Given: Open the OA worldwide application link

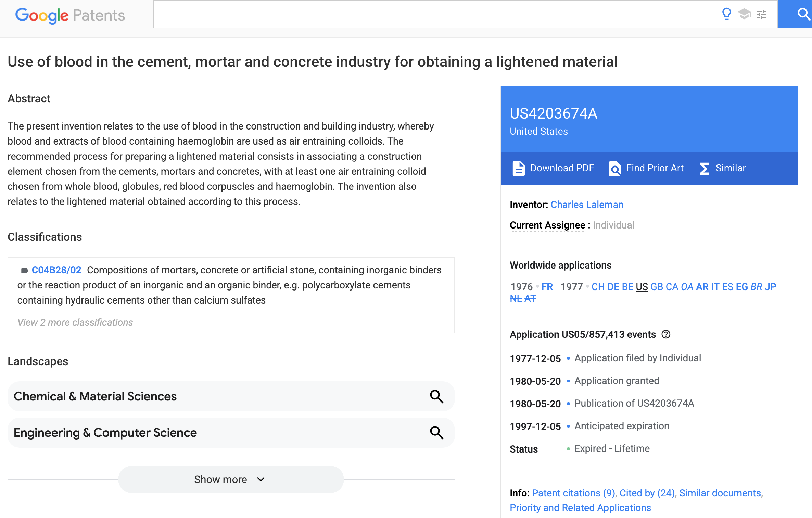Looking at the screenshot, I should [x=687, y=287].
